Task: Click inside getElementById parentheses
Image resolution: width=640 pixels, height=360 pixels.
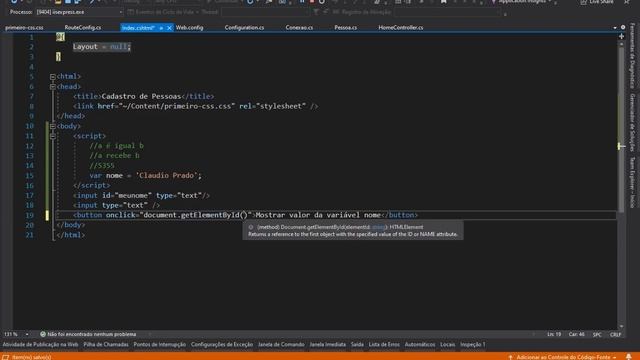Action: click(x=244, y=215)
